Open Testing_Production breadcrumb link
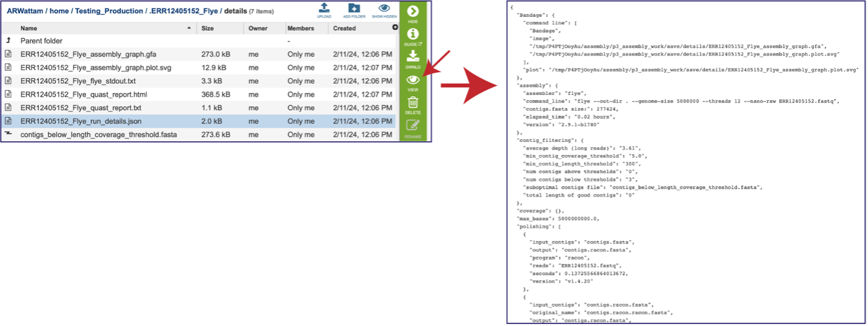Viewport: 868px width, 326px height. click(106, 11)
